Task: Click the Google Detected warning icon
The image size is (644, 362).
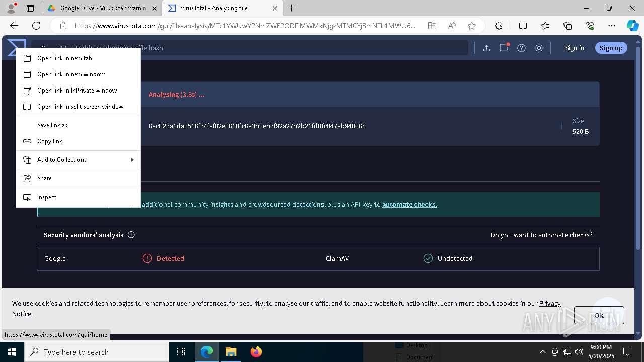Action: (147, 258)
